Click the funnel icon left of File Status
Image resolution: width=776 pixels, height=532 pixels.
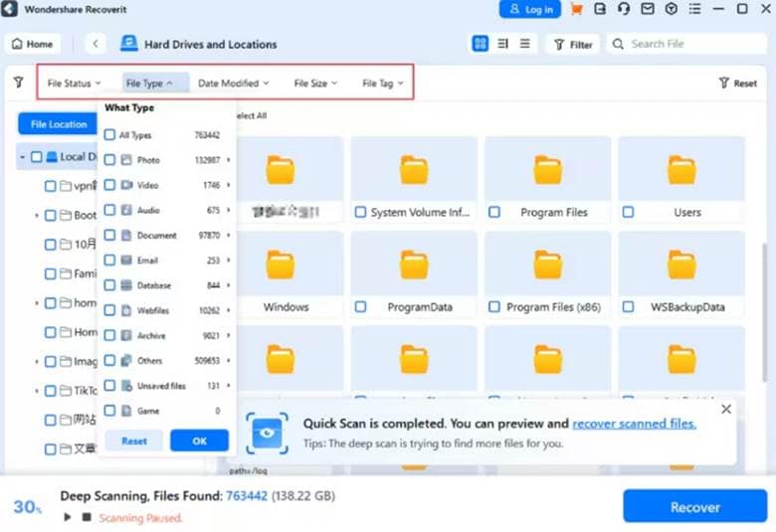point(19,83)
